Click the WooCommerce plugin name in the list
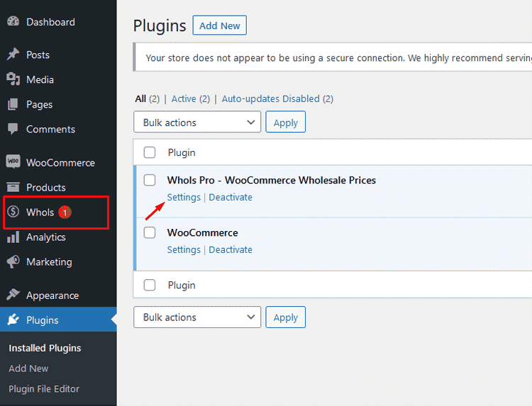 click(x=203, y=233)
